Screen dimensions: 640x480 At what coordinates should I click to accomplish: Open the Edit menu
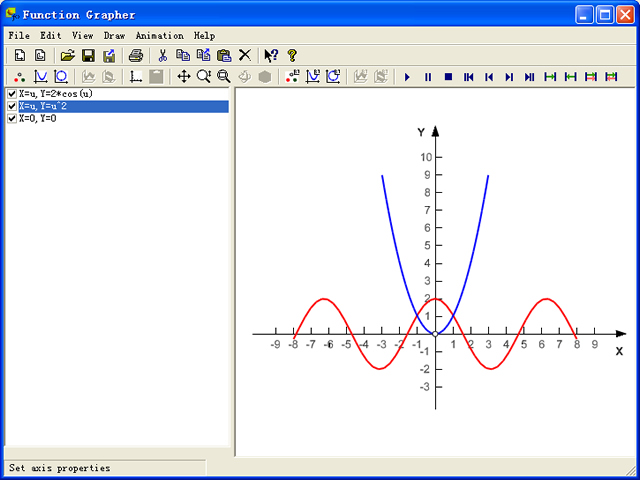pyautogui.click(x=51, y=36)
